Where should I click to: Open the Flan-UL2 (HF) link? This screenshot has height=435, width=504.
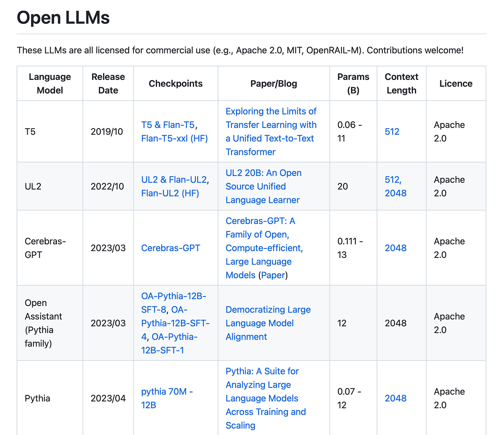(x=170, y=193)
